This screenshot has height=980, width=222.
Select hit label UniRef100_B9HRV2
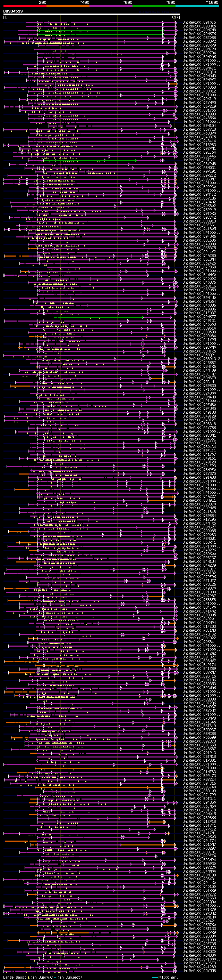pyautogui.click(x=199, y=80)
